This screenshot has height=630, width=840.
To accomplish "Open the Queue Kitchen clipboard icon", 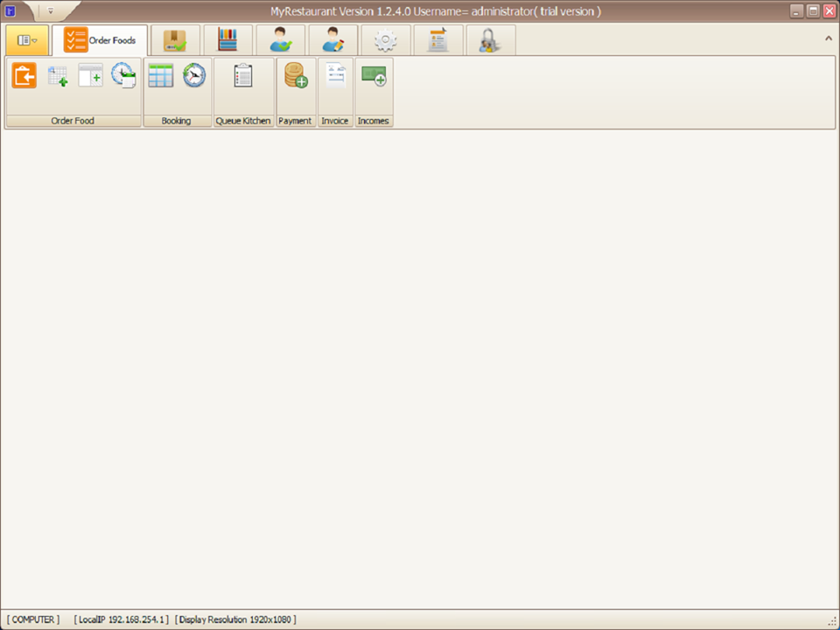I will tap(243, 75).
